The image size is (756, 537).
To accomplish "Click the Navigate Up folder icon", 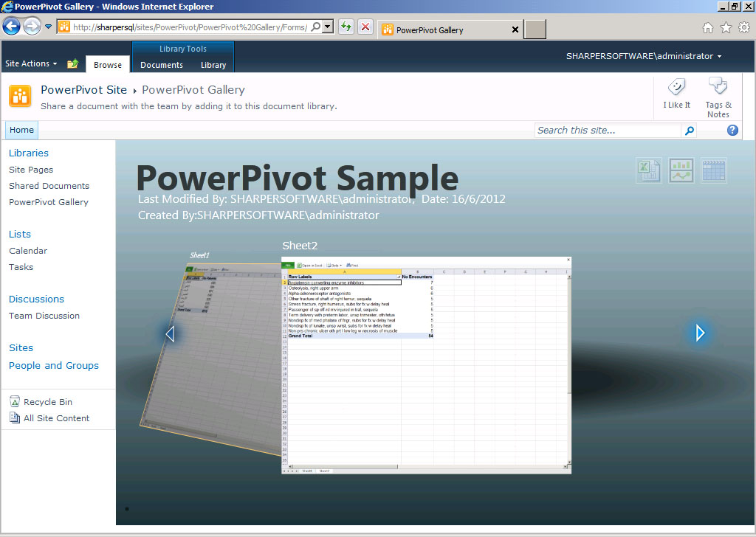I will tap(73, 63).
